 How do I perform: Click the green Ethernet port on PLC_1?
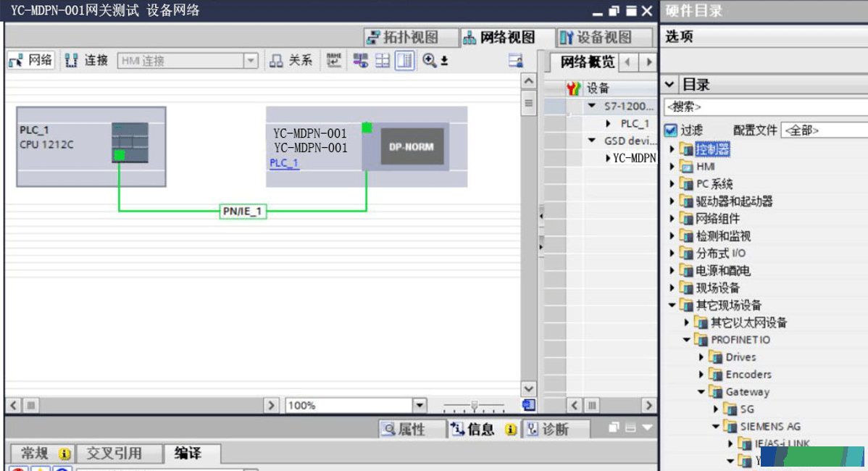[x=119, y=156]
